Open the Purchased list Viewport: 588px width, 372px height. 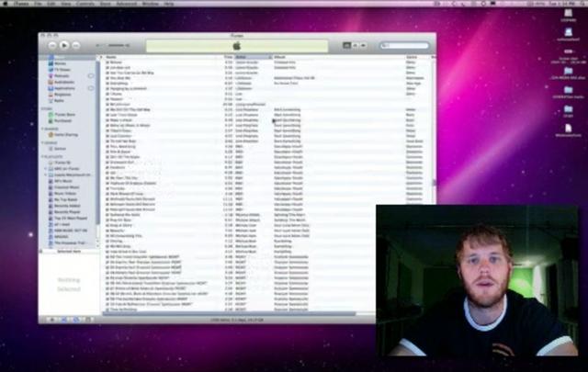(62, 120)
